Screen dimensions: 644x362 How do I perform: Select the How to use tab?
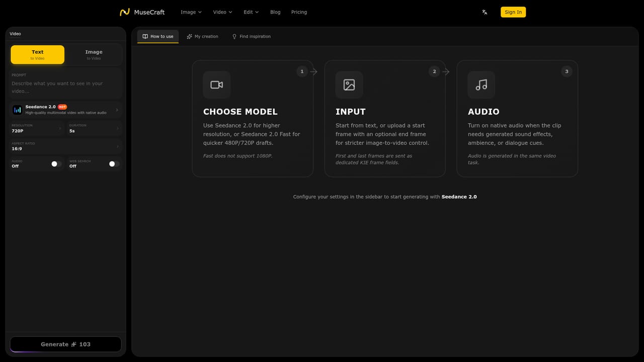(158, 37)
